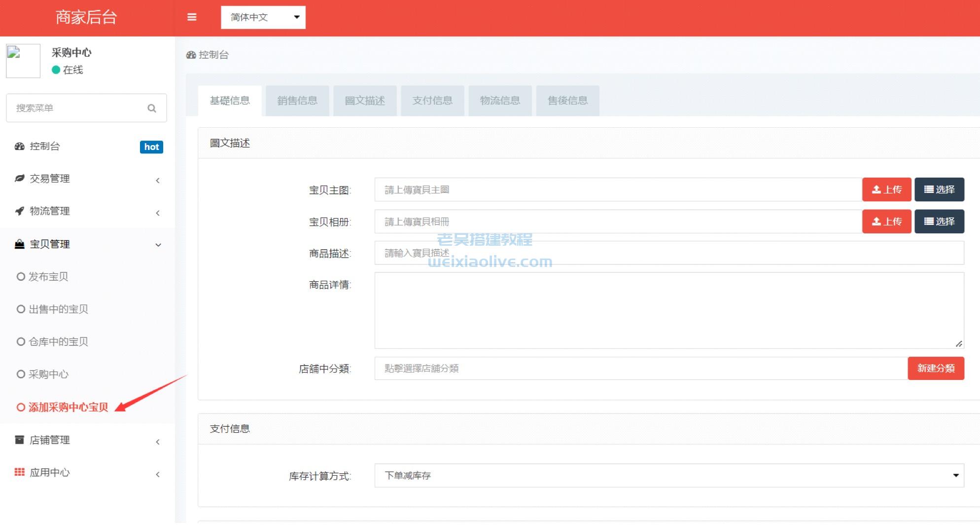
Task: Switch to the 銷售信息 tab
Action: tap(297, 101)
